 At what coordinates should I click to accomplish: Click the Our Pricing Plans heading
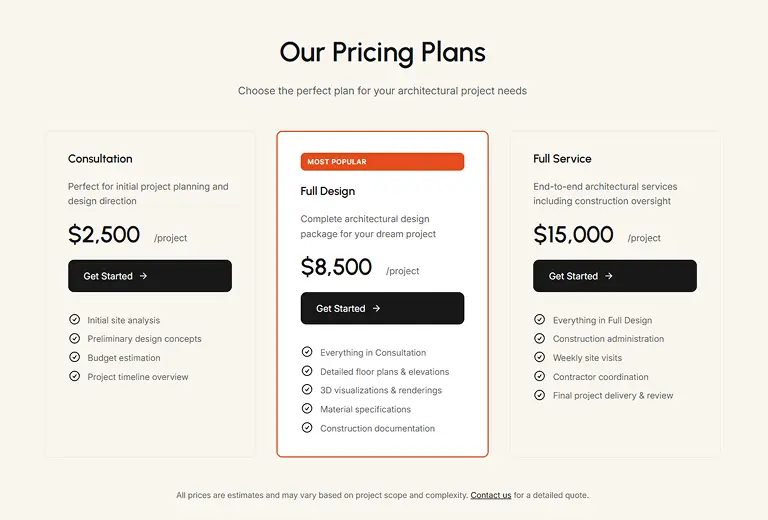(x=383, y=52)
